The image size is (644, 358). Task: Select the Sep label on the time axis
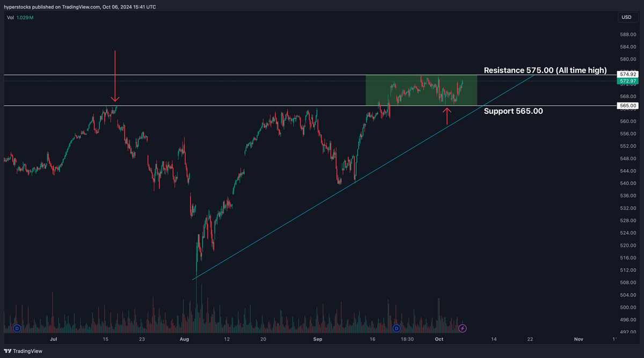[317, 339]
